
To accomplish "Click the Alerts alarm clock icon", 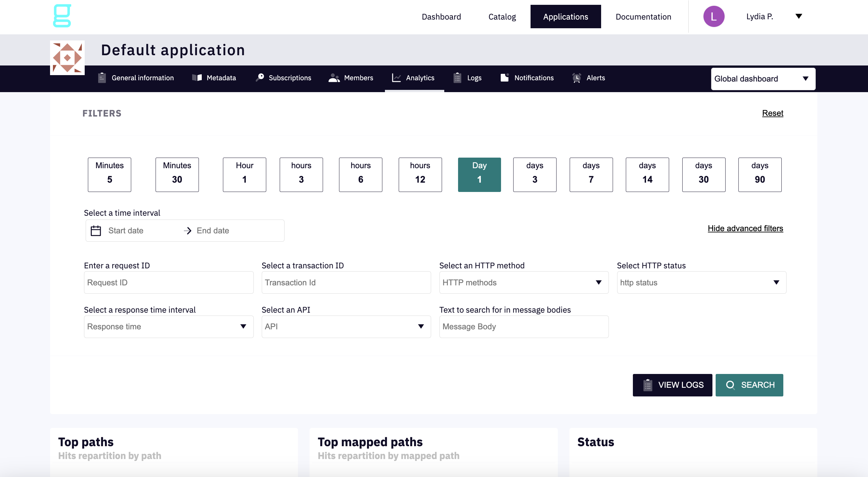I will (x=576, y=78).
